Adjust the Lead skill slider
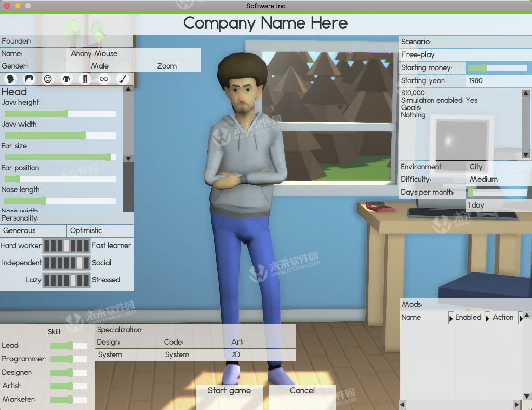Viewport: 532px width, 410px height. (69, 346)
